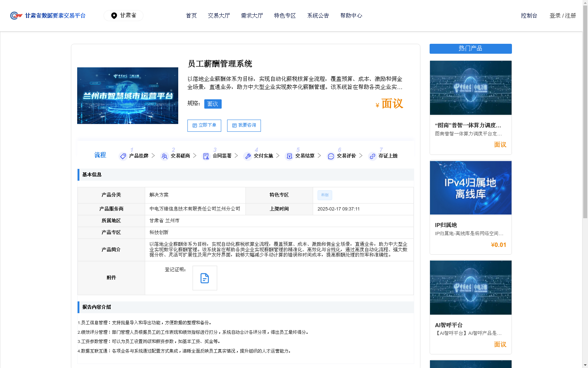Click the scrollbar up arrow
This screenshot has width=588, height=368.
(x=585, y=3)
